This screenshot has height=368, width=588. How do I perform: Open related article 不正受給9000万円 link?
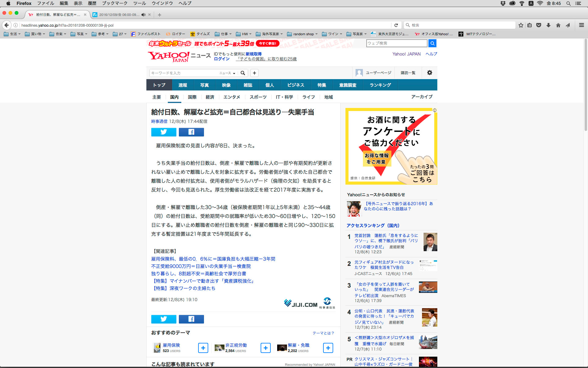(201, 266)
